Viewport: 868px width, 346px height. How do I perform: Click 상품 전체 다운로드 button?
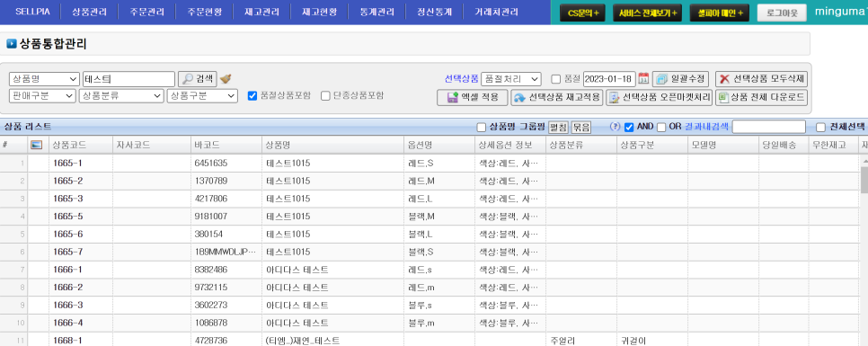click(x=761, y=97)
